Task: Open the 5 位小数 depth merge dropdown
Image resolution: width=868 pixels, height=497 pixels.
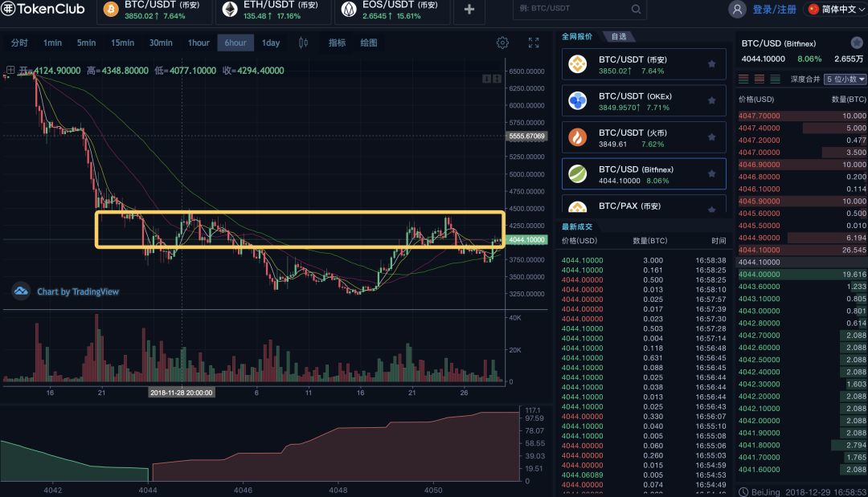Action: click(x=845, y=79)
